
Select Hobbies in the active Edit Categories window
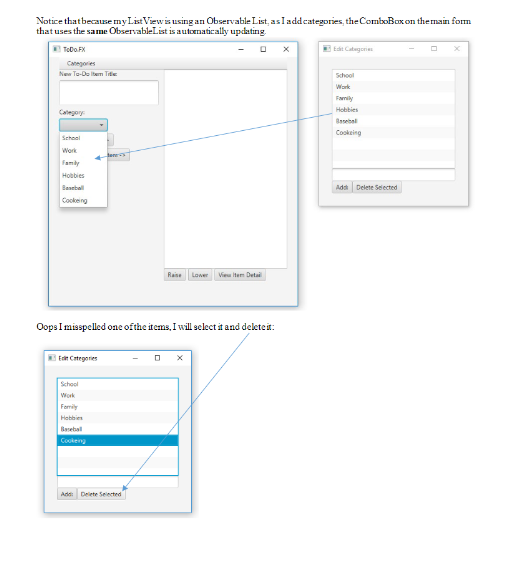point(118,418)
